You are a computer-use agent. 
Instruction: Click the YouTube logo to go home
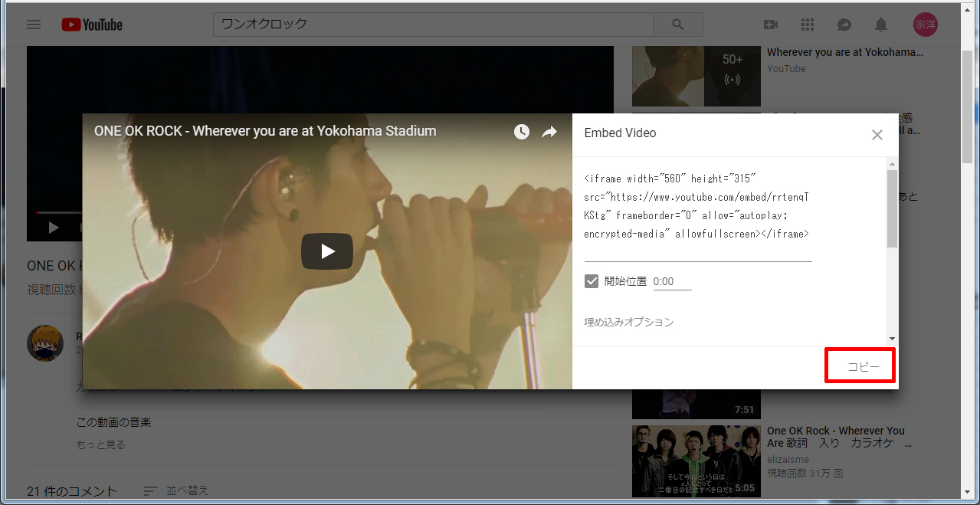pos(92,25)
